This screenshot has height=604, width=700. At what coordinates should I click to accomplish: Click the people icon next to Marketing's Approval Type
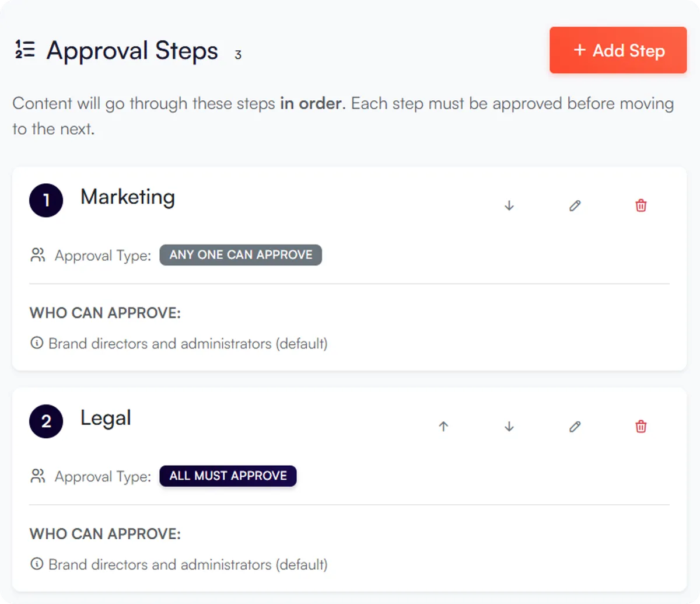37,255
